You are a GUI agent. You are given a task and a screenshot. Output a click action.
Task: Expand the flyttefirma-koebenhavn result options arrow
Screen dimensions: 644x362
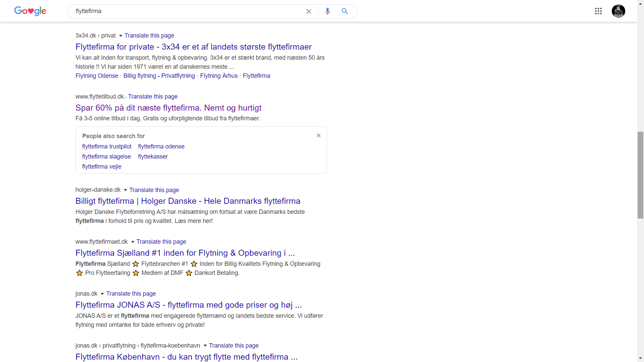pos(205,346)
